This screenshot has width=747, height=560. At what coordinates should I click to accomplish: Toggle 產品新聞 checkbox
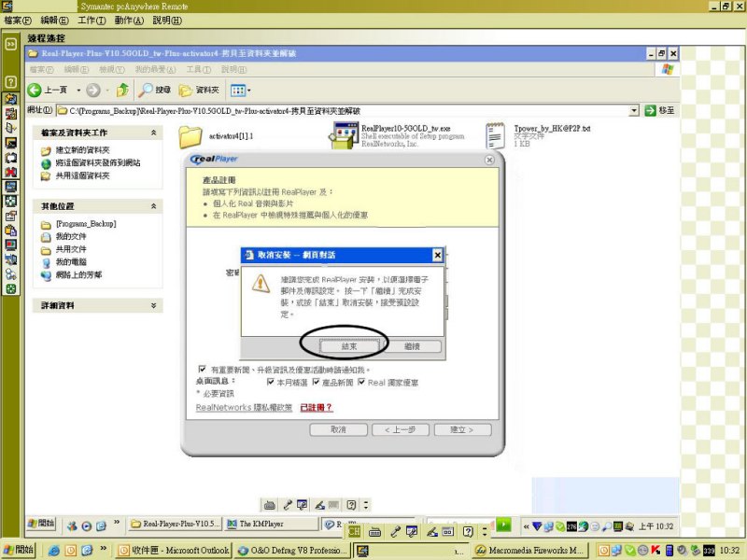[316, 382]
